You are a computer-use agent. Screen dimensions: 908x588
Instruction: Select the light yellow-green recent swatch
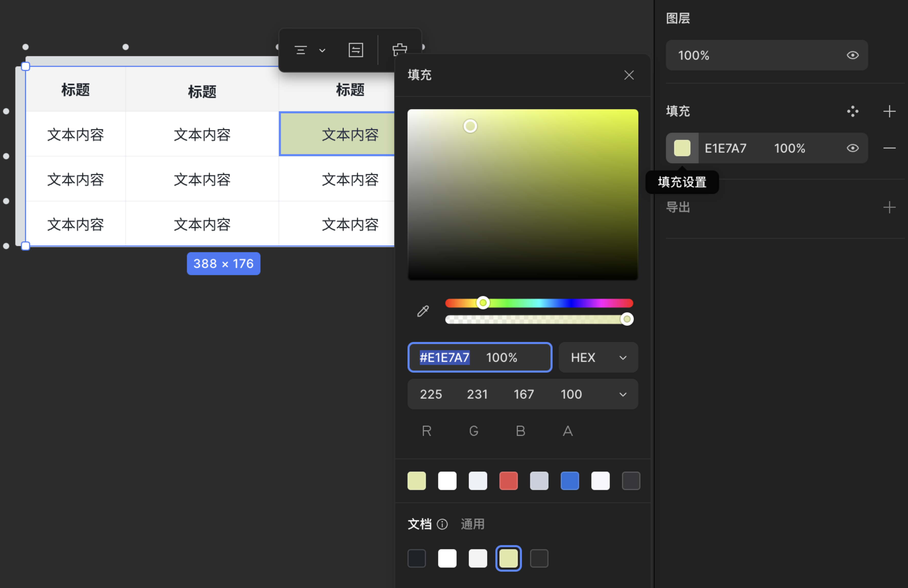click(417, 481)
